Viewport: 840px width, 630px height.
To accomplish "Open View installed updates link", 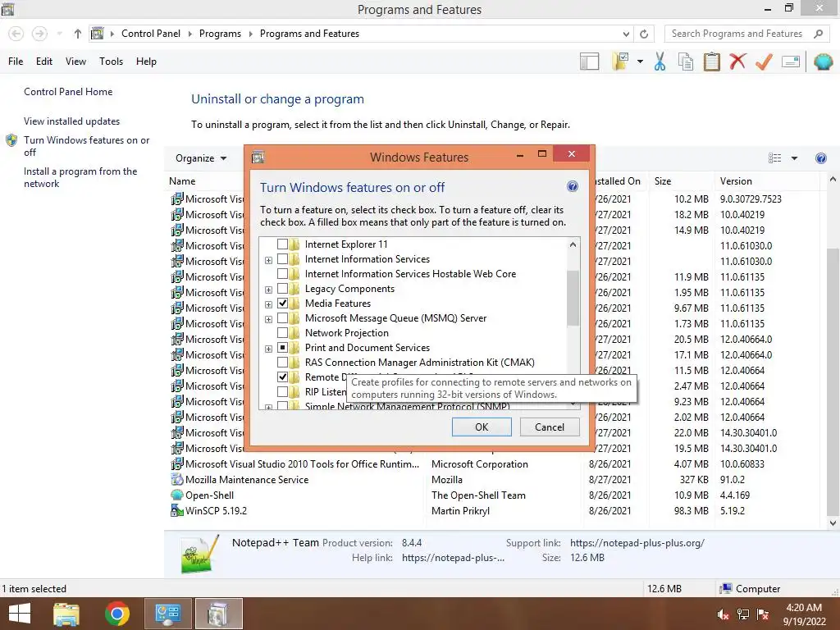I will pos(72,121).
